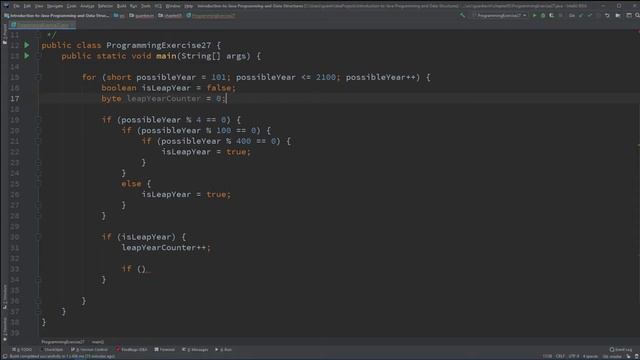Viewport: 640px width, 360px height.
Task: Click the Git commit checkmark icon
Action: [589, 16]
